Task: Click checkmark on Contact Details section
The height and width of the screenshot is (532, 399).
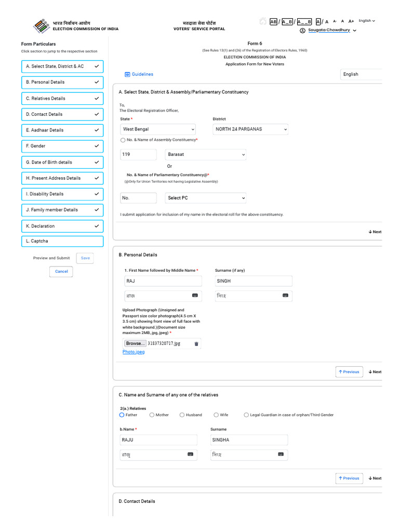Action: coord(97,114)
